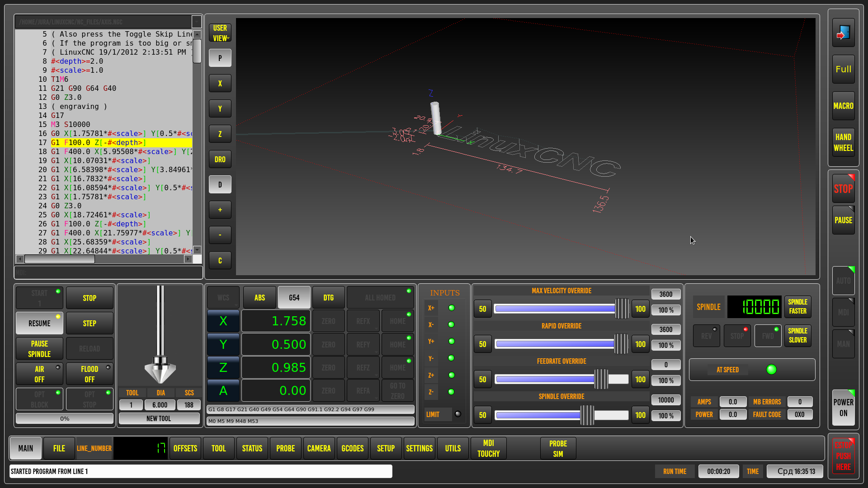The image size is (868, 488).
Task: Switch to Y view
Action: (x=220, y=109)
